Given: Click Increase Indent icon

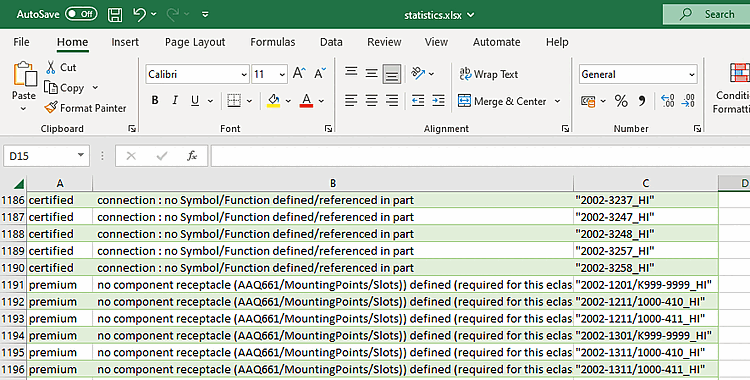Looking at the screenshot, I should click(x=438, y=101).
